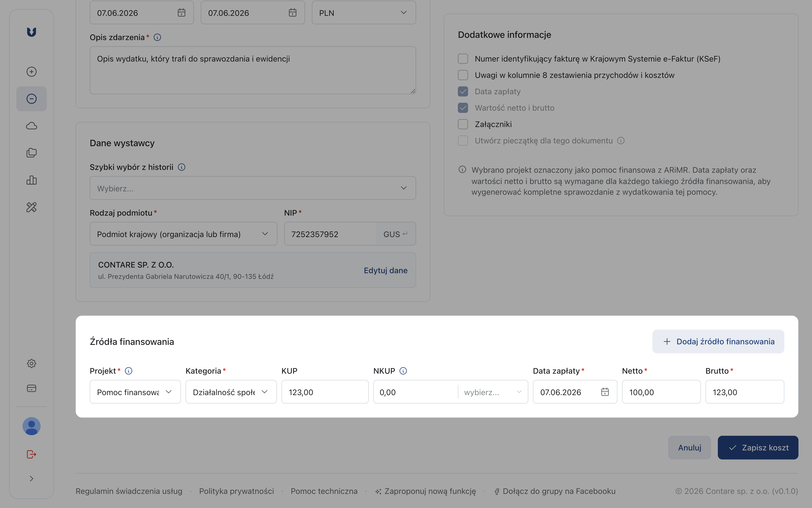
Task: Toggle Uwagi w kolumnie 8 checkbox
Action: coord(463,75)
